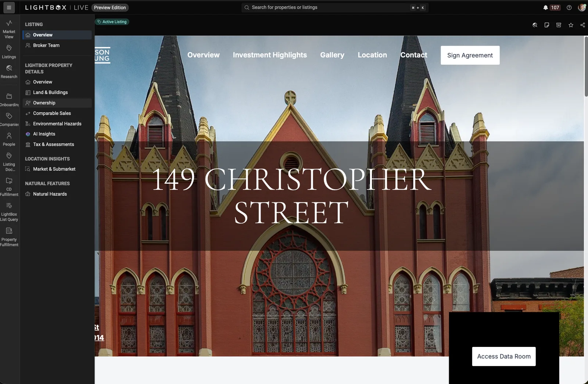The width and height of the screenshot is (588, 384).
Task: Favorite the listing with the star icon
Action: [571, 25]
